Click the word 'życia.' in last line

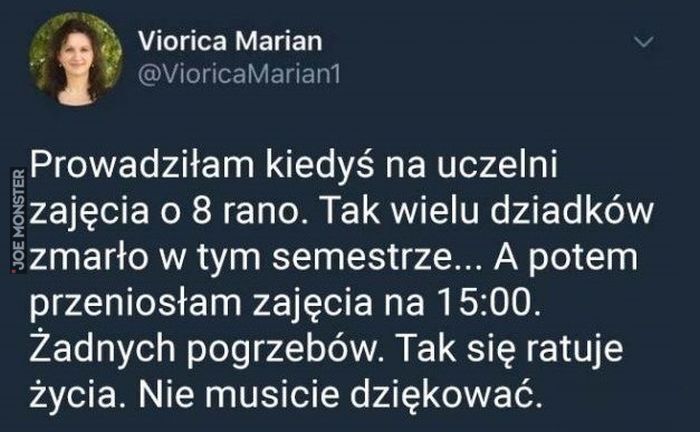point(78,397)
